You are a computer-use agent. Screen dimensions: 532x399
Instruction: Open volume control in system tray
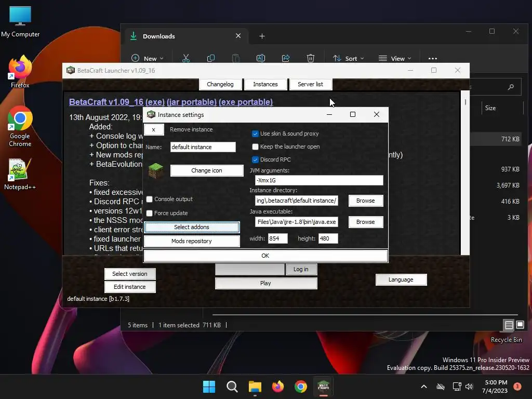(x=469, y=387)
